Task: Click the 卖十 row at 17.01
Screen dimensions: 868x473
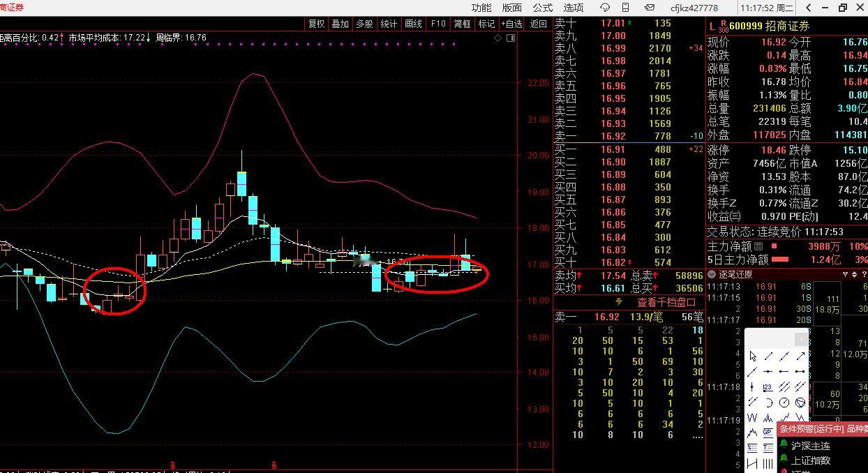Action: click(x=629, y=23)
